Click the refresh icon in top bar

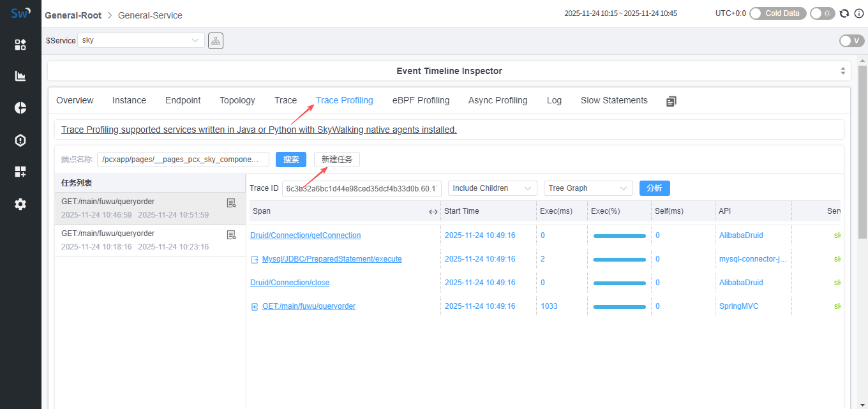[x=844, y=13]
